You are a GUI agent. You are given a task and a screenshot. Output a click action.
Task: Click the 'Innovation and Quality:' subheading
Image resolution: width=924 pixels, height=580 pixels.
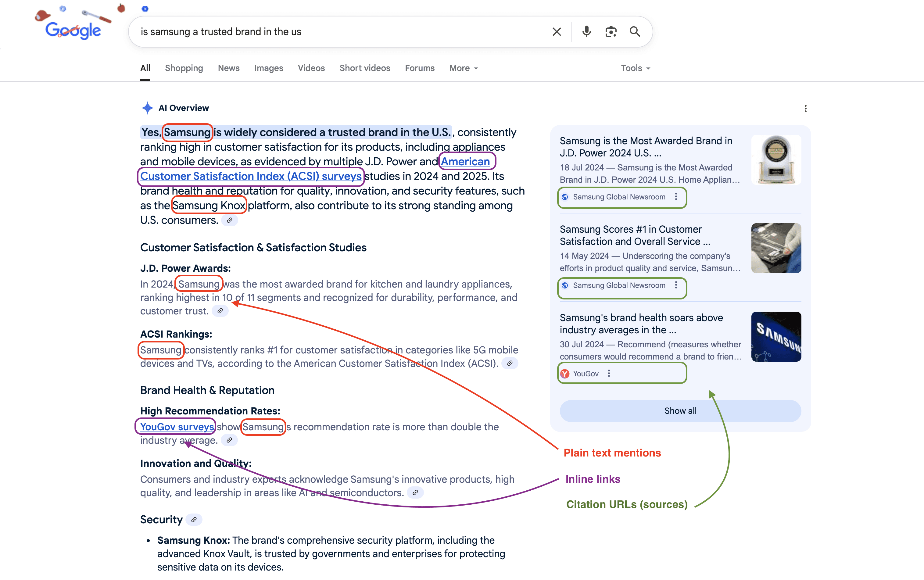coord(195,464)
